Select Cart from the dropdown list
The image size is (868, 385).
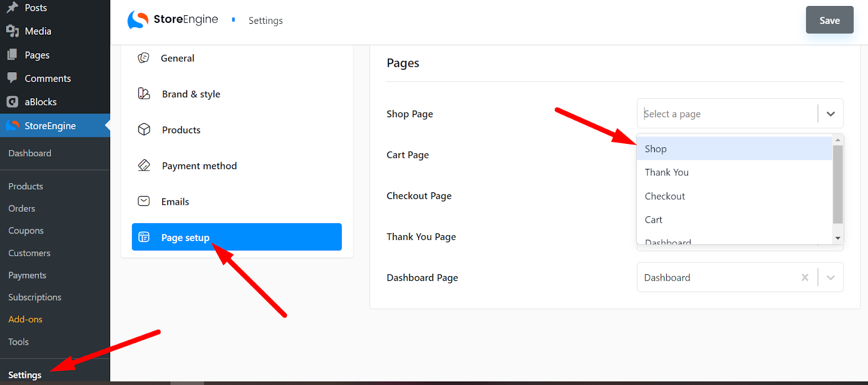tap(735, 219)
